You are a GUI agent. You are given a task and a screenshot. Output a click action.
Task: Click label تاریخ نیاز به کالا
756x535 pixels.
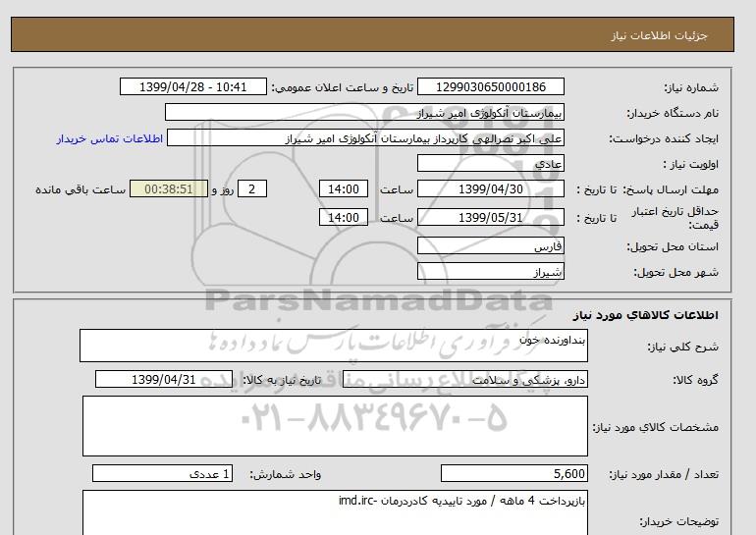[x=282, y=380]
